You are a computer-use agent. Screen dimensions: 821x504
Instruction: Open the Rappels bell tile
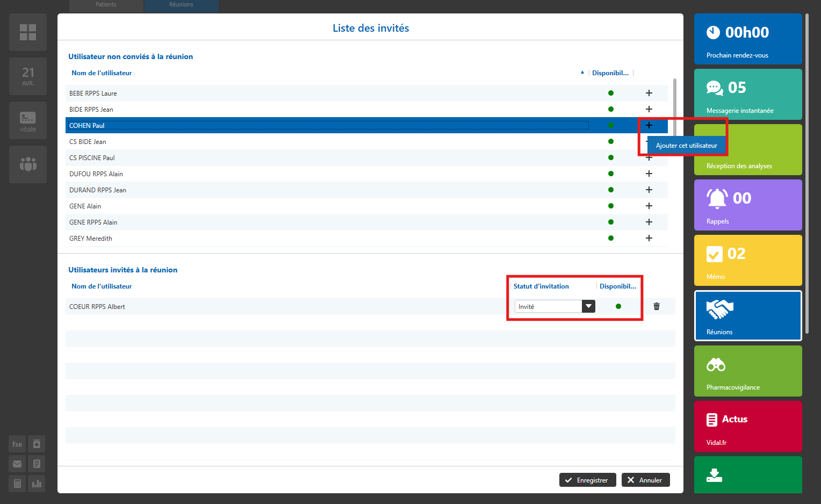tap(747, 205)
